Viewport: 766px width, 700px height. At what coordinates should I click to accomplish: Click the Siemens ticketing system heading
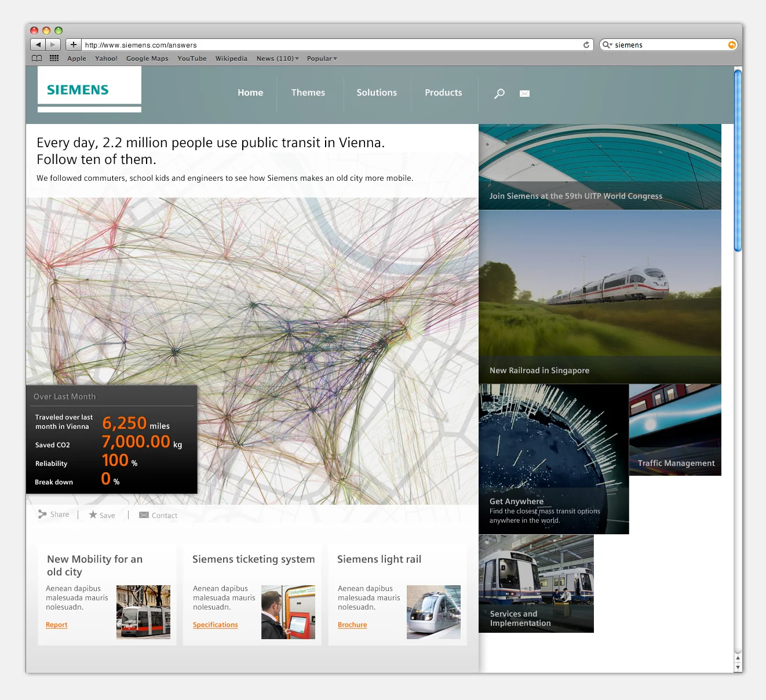tap(253, 559)
